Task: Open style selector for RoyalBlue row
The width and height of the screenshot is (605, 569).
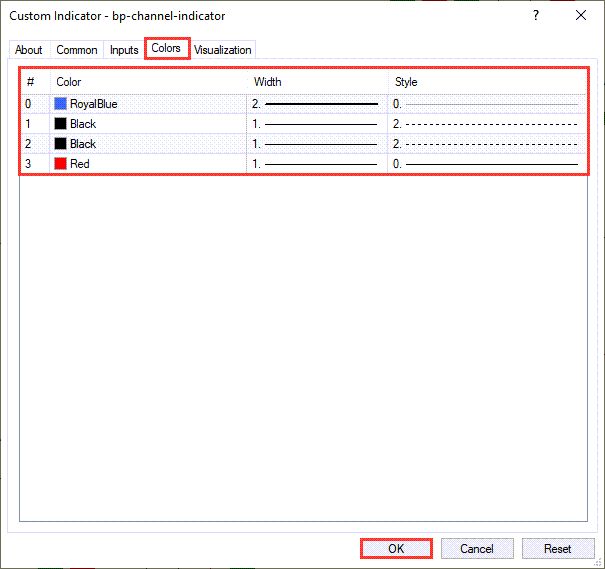Action: [x=487, y=104]
